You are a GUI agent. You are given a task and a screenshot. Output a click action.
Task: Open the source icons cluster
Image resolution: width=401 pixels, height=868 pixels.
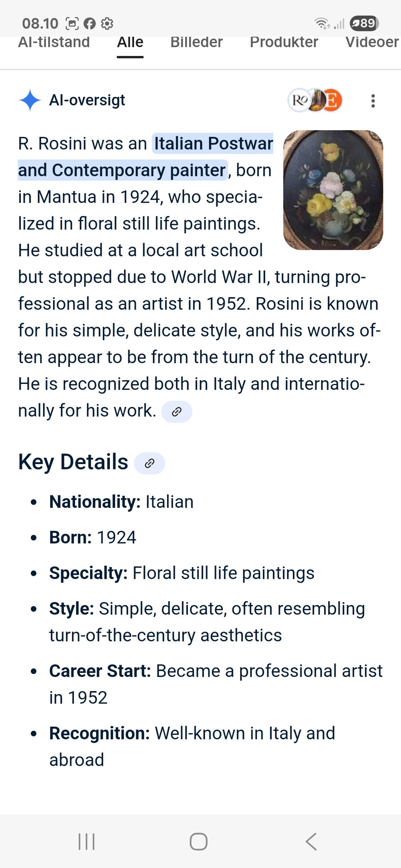click(315, 101)
